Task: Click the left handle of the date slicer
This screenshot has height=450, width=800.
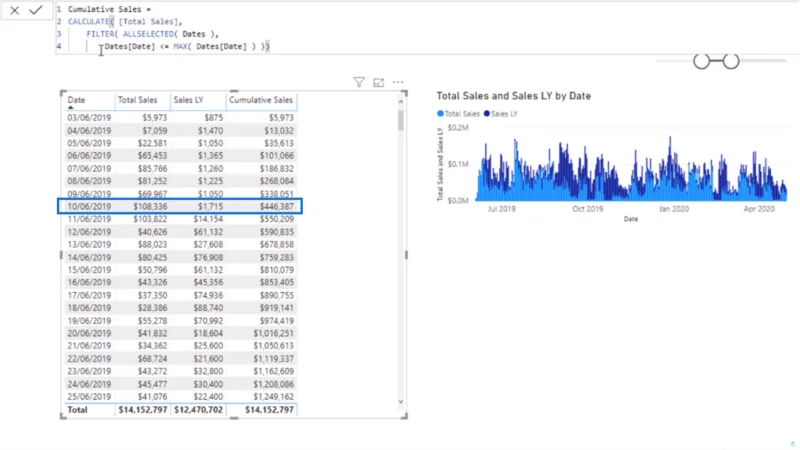Action: tap(702, 61)
